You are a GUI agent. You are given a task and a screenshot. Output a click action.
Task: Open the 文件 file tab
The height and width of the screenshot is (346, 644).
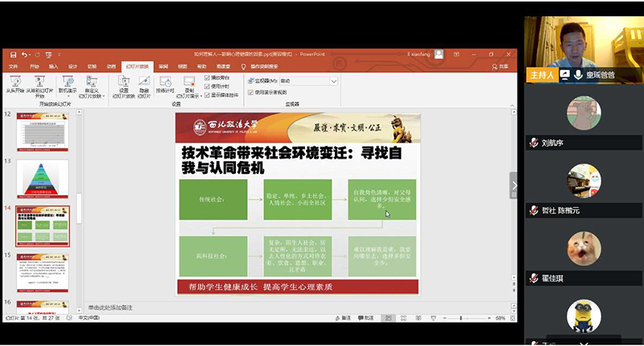pyautogui.click(x=13, y=67)
